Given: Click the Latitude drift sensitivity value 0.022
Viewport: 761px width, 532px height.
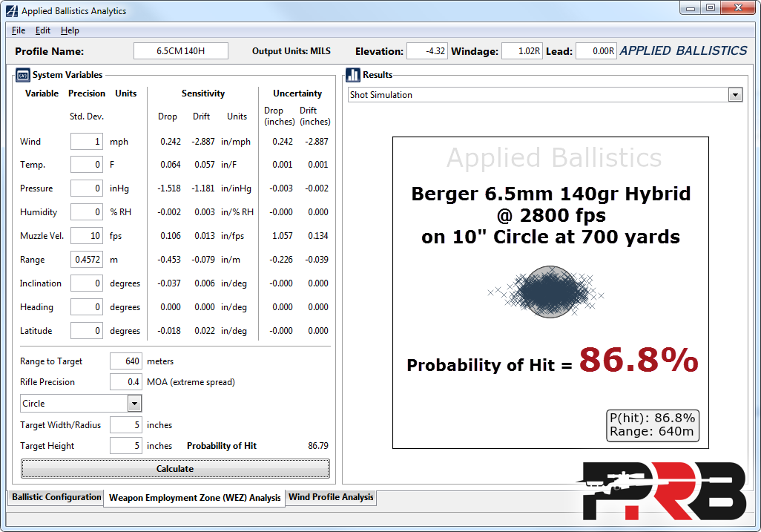Looking at the screenshot, I should click(205, 331).
